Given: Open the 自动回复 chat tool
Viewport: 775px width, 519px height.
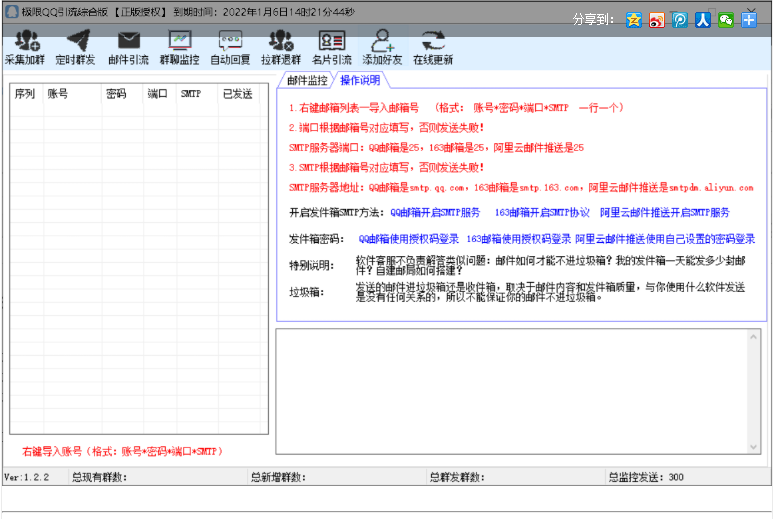Looking at the screenshot, I should tap(230, 47).
